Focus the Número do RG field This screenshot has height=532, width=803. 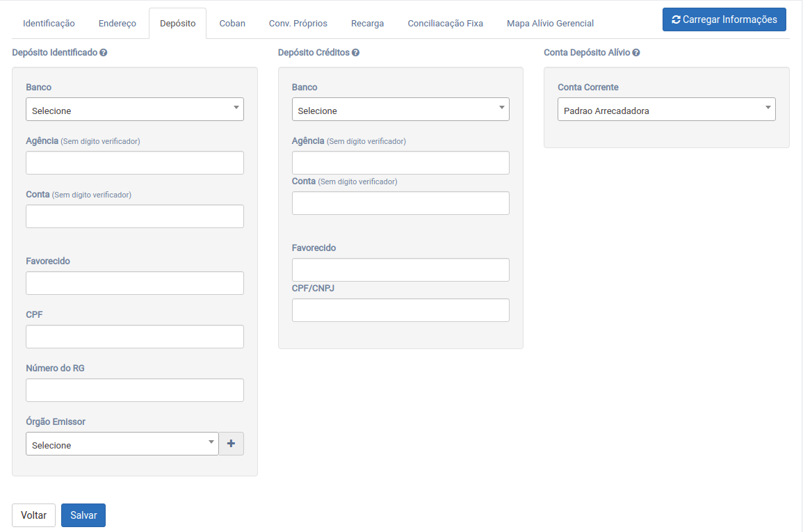click(x=135, y=390)
